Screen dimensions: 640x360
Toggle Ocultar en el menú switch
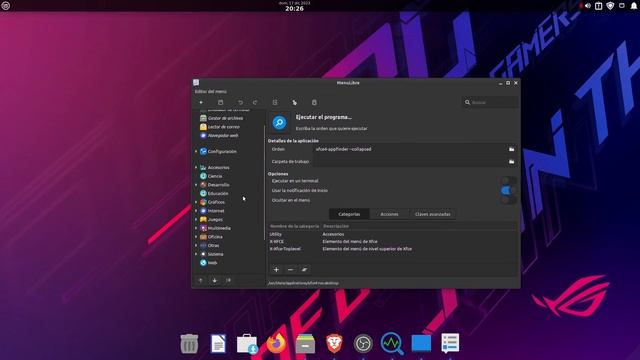(x=509, y=200)
